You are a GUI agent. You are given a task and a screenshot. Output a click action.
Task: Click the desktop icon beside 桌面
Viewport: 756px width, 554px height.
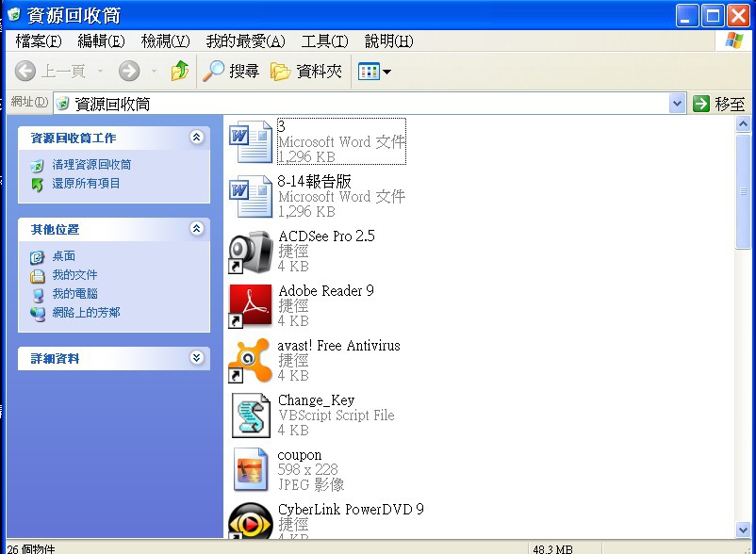(x=37, y=257)
